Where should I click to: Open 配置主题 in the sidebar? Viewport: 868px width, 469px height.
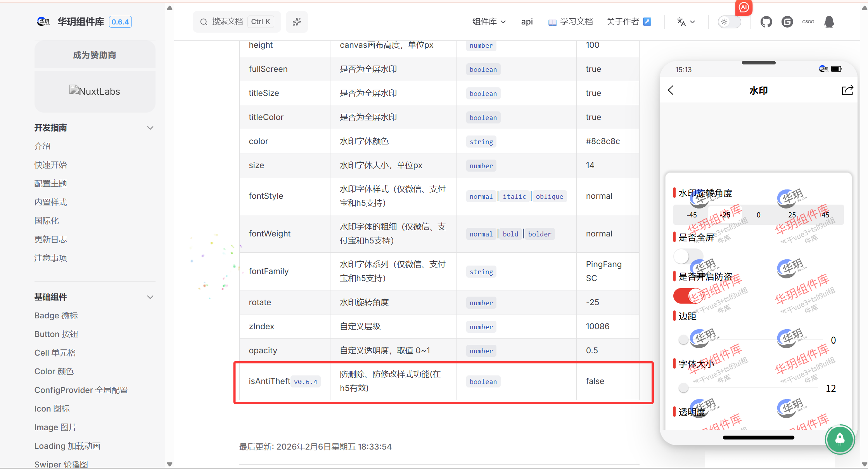point(50,184)
